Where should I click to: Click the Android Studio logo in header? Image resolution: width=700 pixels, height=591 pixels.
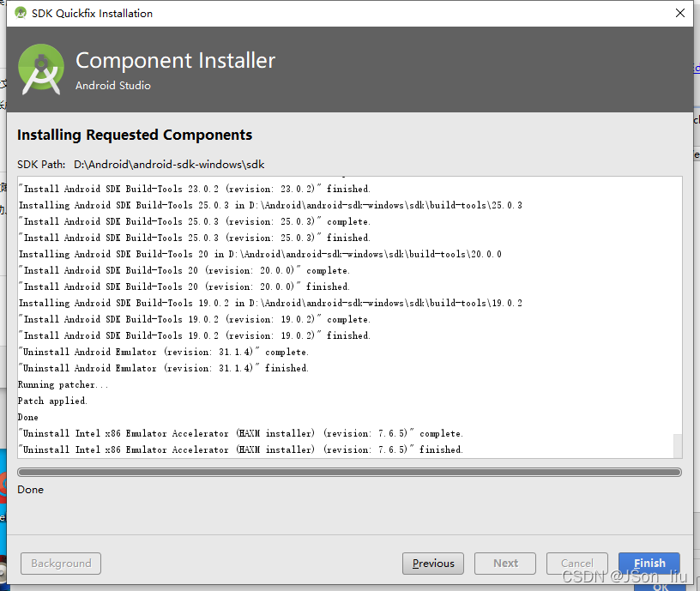(41, 69)
